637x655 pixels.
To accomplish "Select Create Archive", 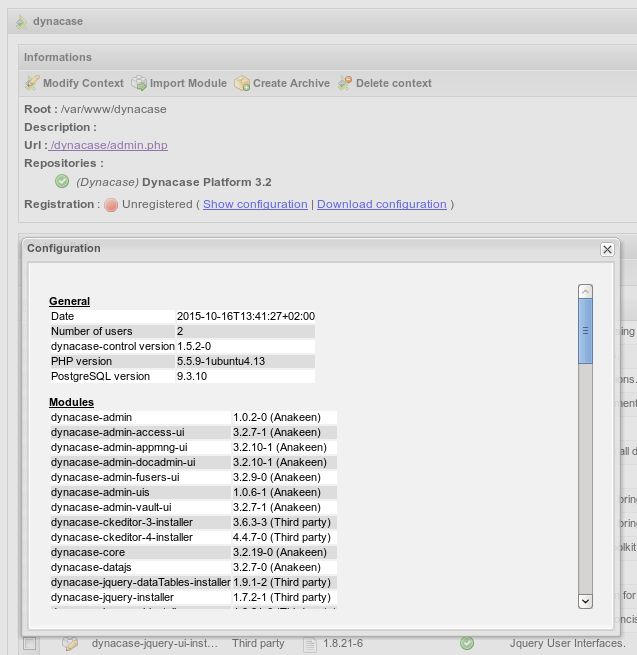I will (x=282, y=83).
